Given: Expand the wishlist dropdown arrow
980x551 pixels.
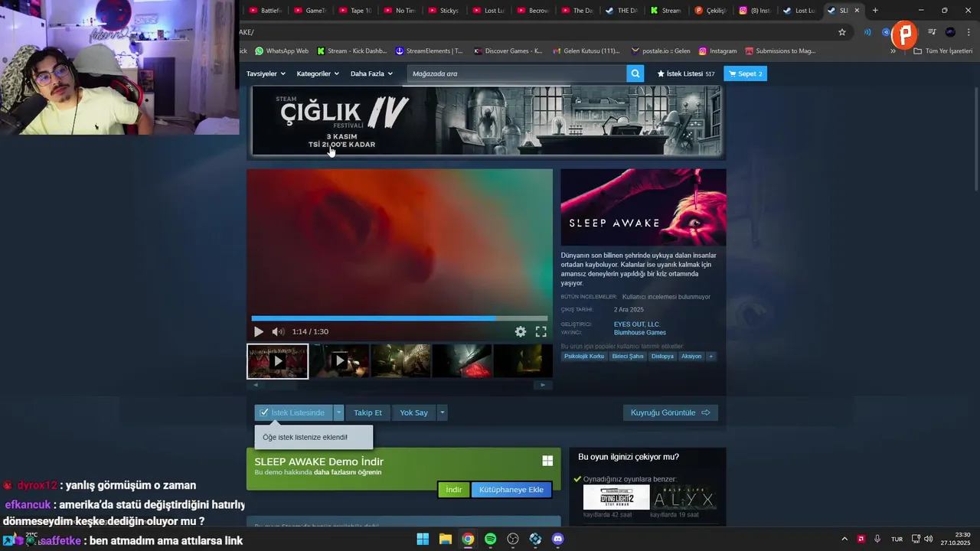Looking at the screenshot, I should (x=338, y=412).
